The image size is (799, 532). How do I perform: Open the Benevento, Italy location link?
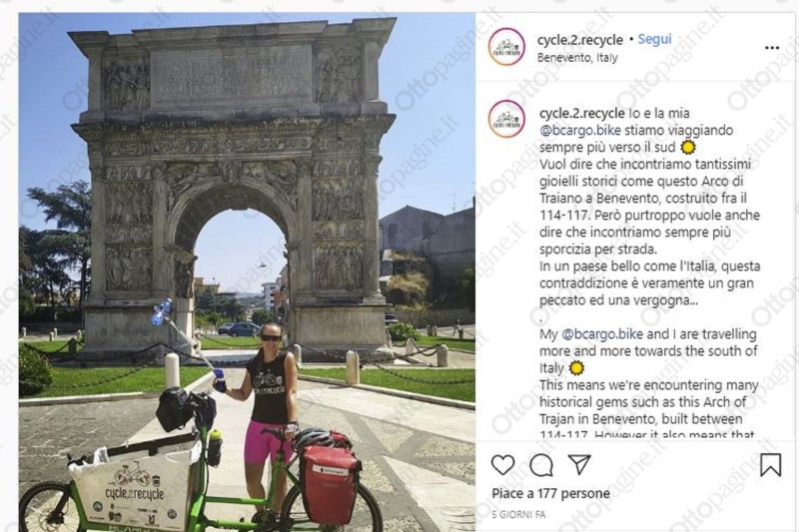577,58
